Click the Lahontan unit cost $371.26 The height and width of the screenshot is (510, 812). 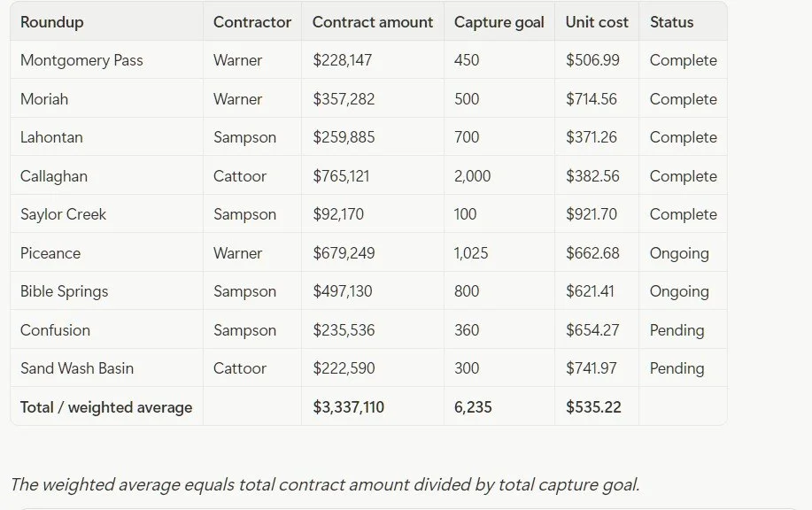click(591, 137)
